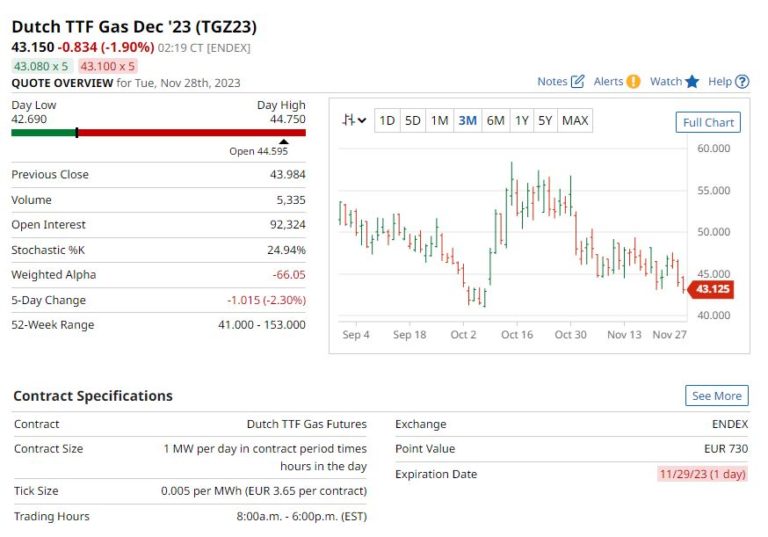Click the 43.125 price marker on chart
Image resolution: width=768 pixels, height=537 pixels.
pos(711,289)
